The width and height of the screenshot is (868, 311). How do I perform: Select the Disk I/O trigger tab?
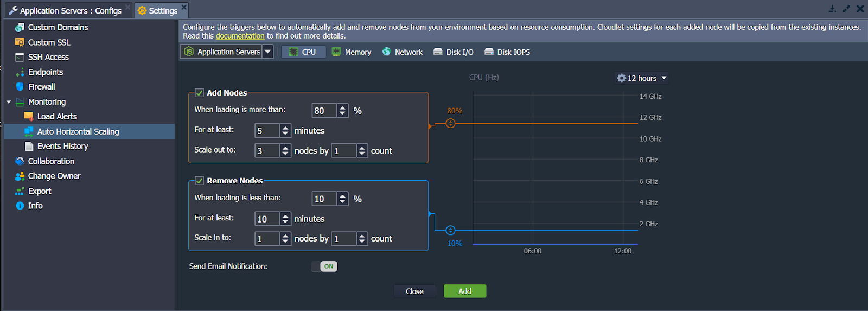[454, 52]
